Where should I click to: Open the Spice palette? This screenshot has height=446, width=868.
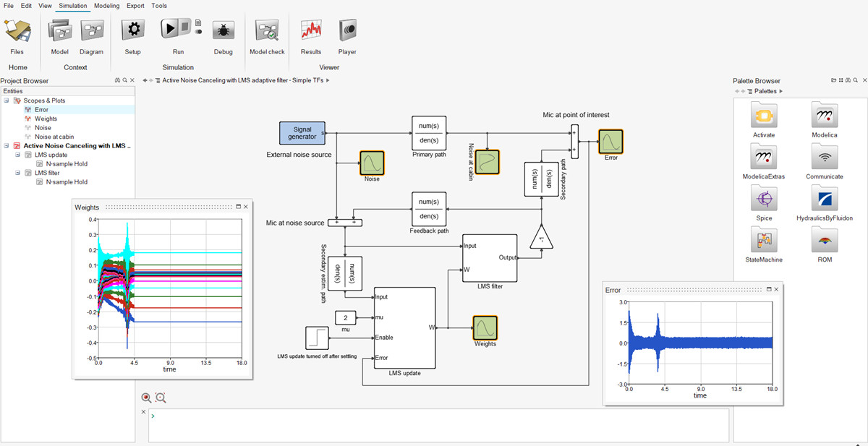tap(763, 199)
